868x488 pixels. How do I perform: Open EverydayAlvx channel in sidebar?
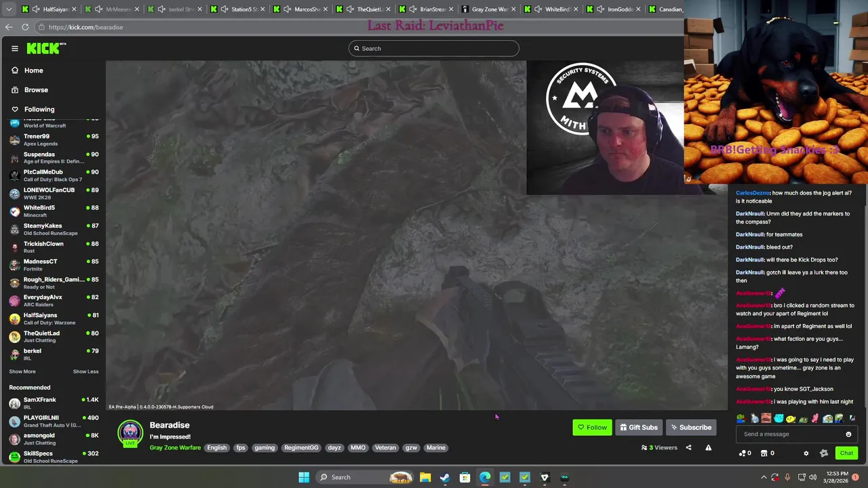pos(54,301)
